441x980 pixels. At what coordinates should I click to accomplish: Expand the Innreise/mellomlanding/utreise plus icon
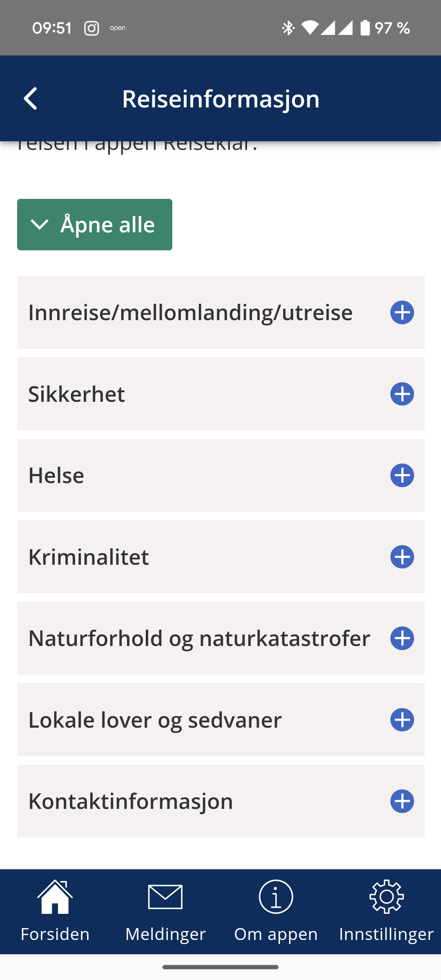pos(402,312)
